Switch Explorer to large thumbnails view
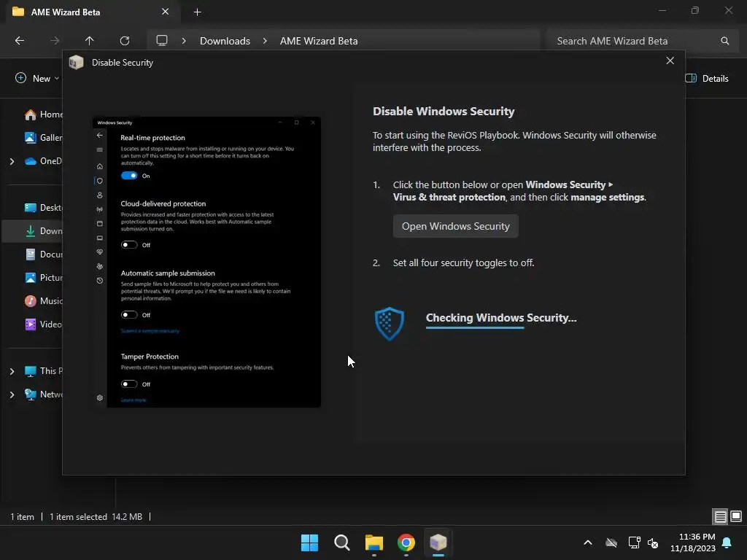This screenshot has height=560, width=747. [x=736, y=516]
